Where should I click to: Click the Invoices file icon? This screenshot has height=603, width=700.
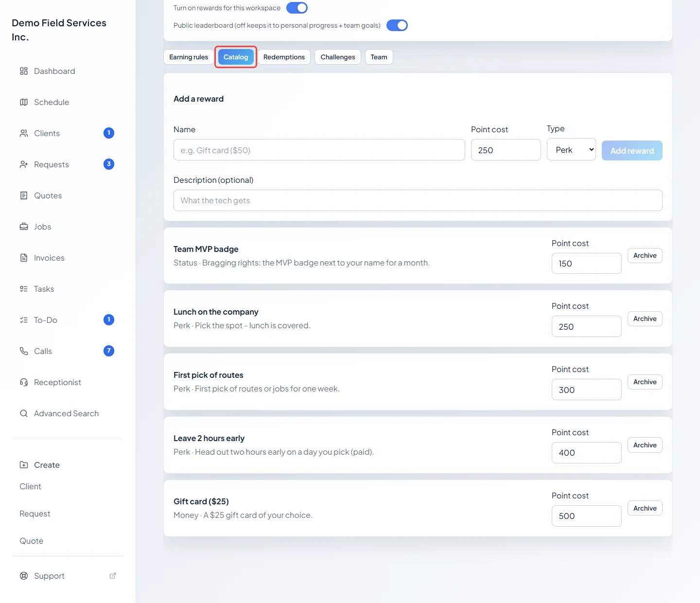pyautogui.click(x=24, y=258)
